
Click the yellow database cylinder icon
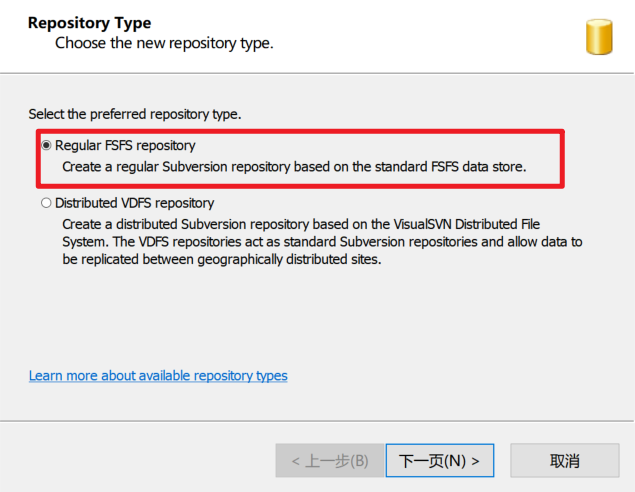tap(599, 37)
